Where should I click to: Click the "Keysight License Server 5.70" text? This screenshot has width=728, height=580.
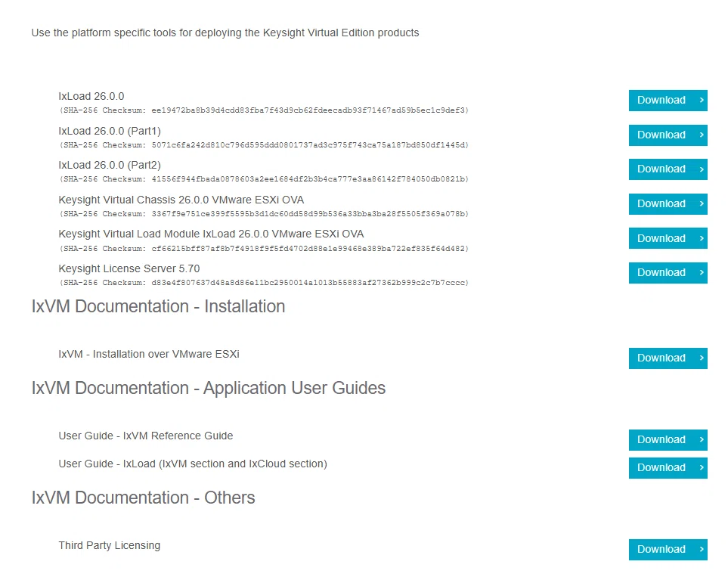129,268
